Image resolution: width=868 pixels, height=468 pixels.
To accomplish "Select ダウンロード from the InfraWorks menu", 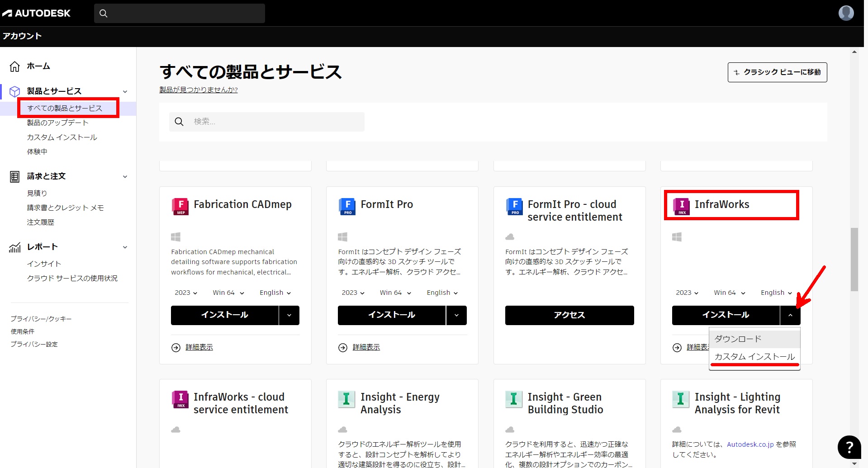I will pyautogui.click(x=754, y=339).
